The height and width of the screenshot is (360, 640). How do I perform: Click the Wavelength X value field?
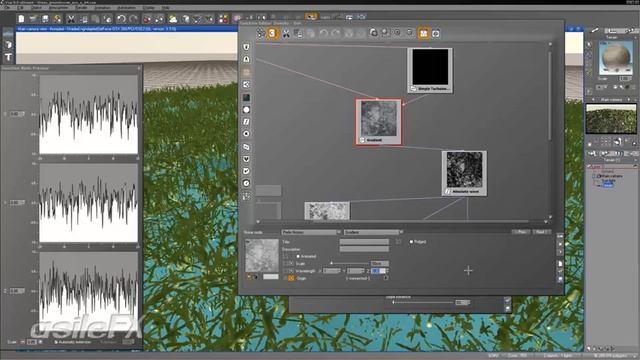[x=331, y=271]
